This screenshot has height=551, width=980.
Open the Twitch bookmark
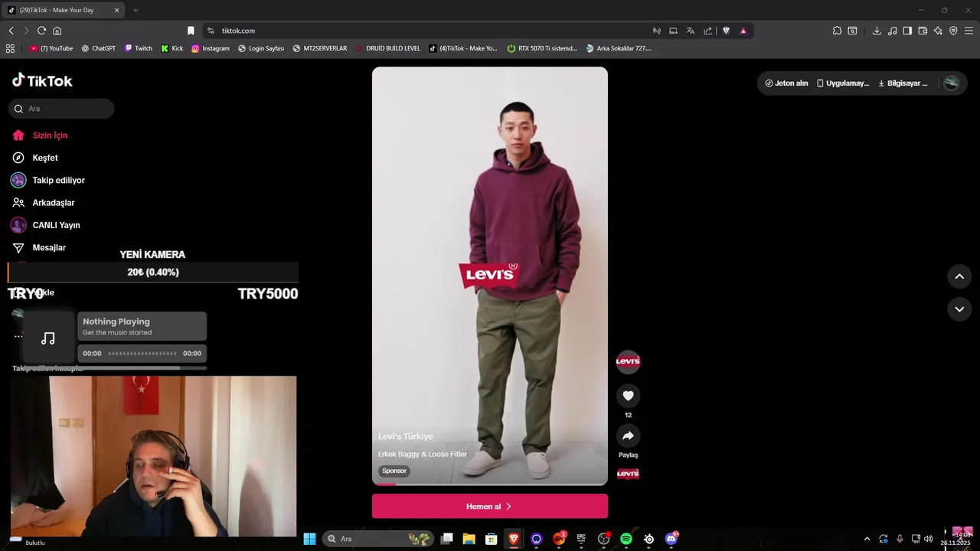[139, 48]
